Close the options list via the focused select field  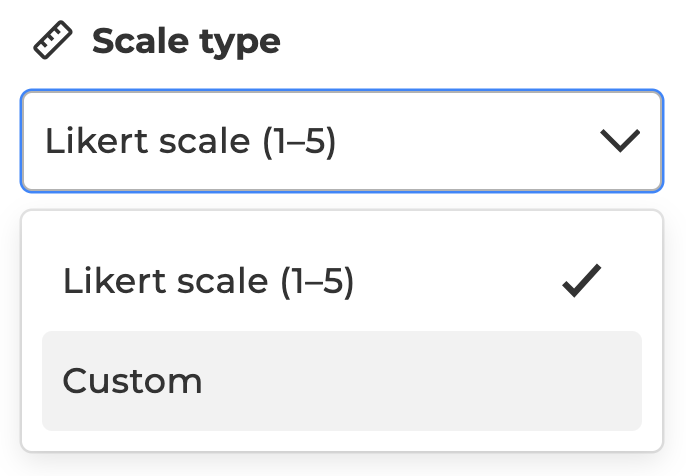click(x=342, y=141)
